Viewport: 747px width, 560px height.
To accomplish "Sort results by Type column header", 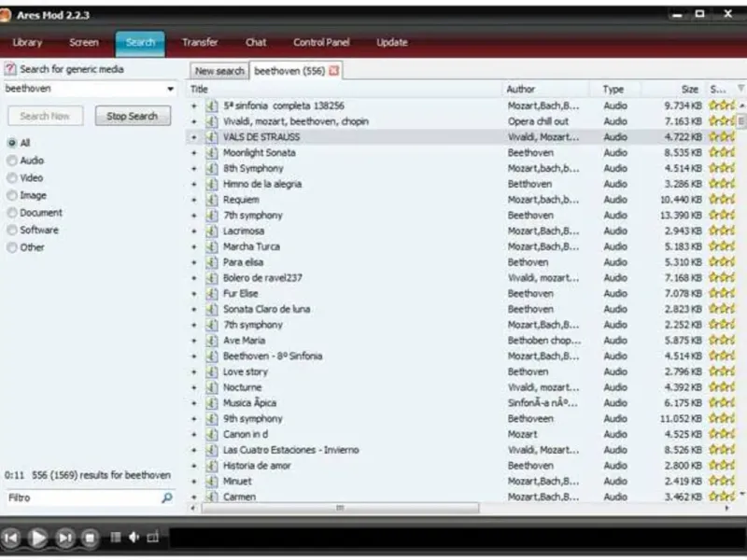I will point(615,89).
